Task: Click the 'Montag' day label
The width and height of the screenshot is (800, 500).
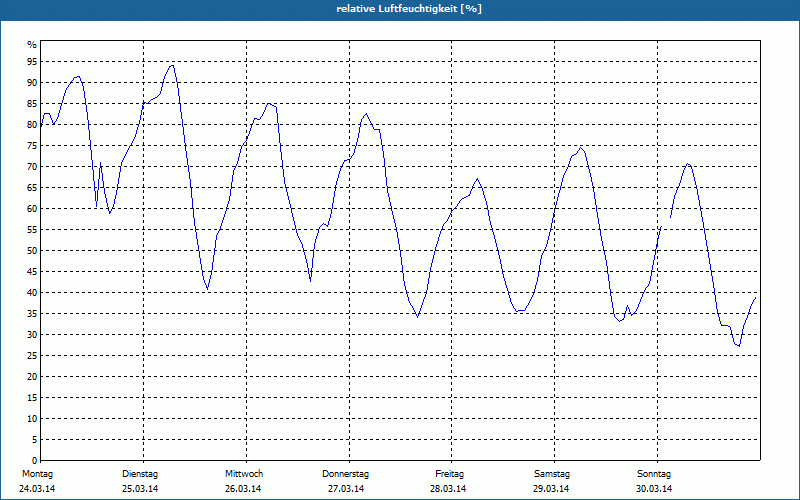Action: click(x=37, y=474)
